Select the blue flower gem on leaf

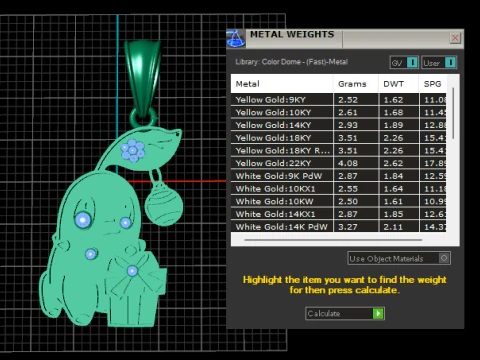[133, 151]
